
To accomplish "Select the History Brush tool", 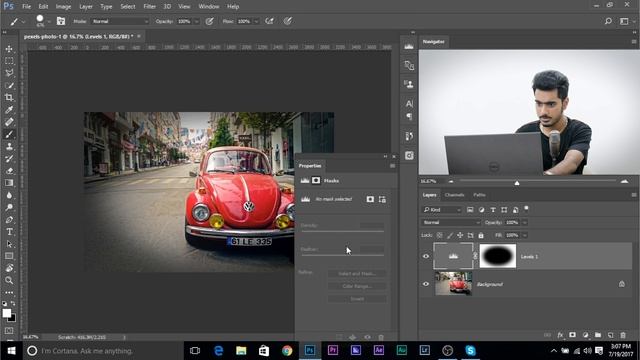I will [9, 159].
